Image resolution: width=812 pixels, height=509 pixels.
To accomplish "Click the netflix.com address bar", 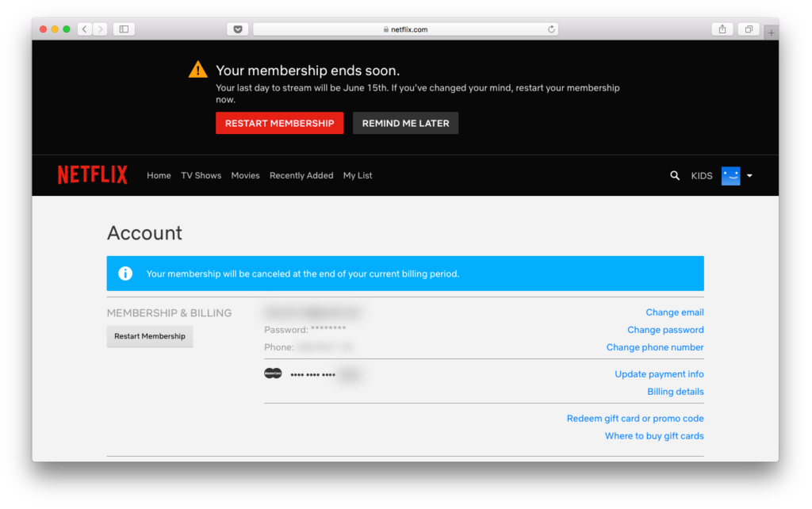I will click(404, 29).
